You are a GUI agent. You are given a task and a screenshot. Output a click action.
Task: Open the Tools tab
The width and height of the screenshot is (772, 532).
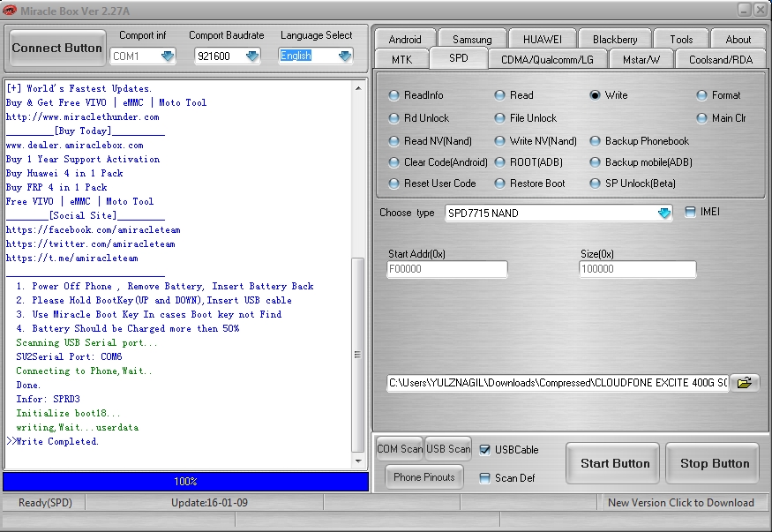click(681, 40)
